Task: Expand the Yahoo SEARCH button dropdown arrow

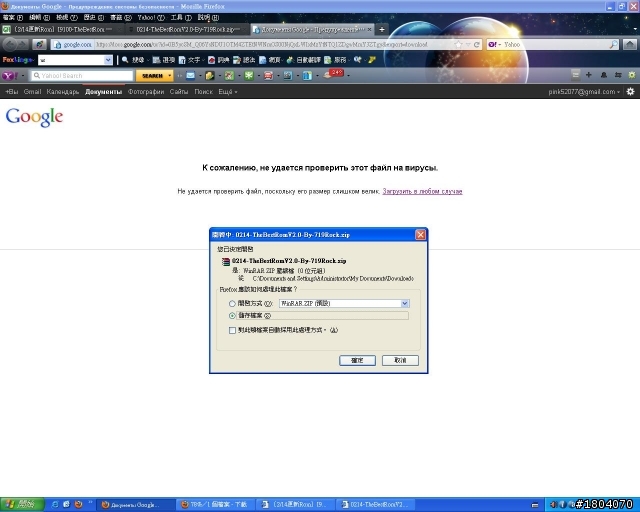Action: point(170,76)
